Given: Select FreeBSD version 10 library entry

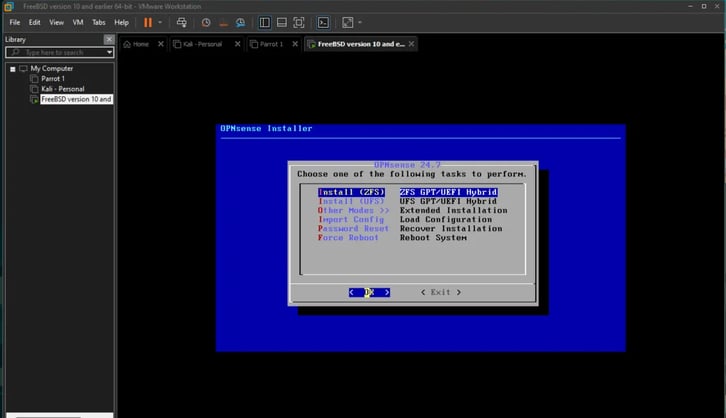Looking at the screenshot, I should (x=76, y=99).
